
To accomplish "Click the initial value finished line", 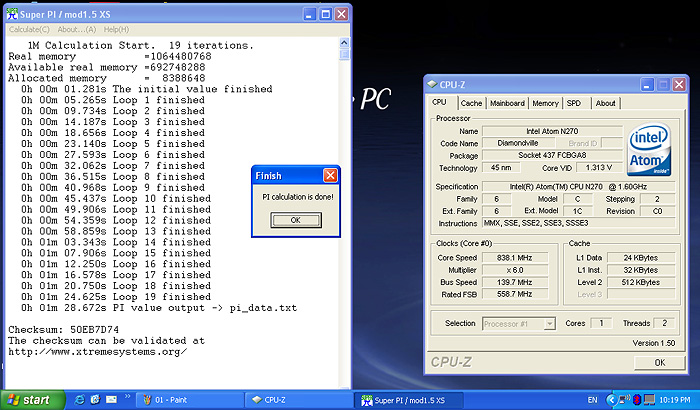I will click(x=146, y=89).
